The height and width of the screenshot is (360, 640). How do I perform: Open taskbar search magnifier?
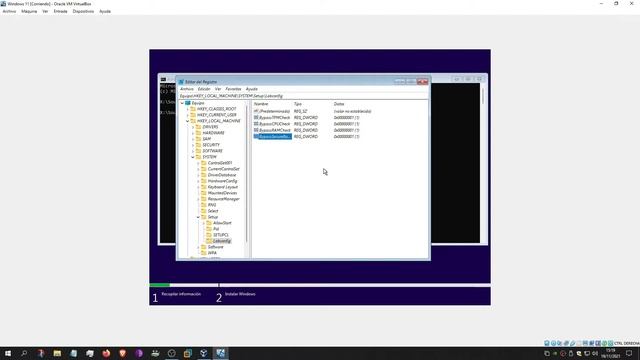[x=24, y=353]
